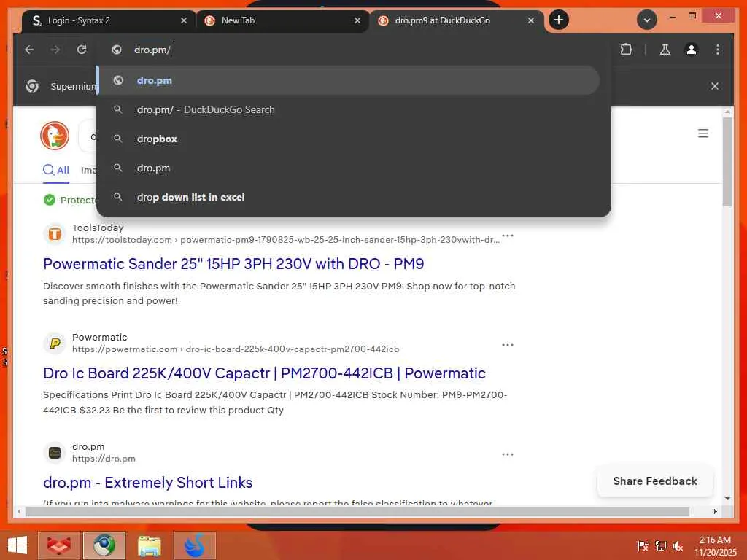This screenshot has width=747, height=560.
Task: Click the browser back arrow
Action: [29, 50]
